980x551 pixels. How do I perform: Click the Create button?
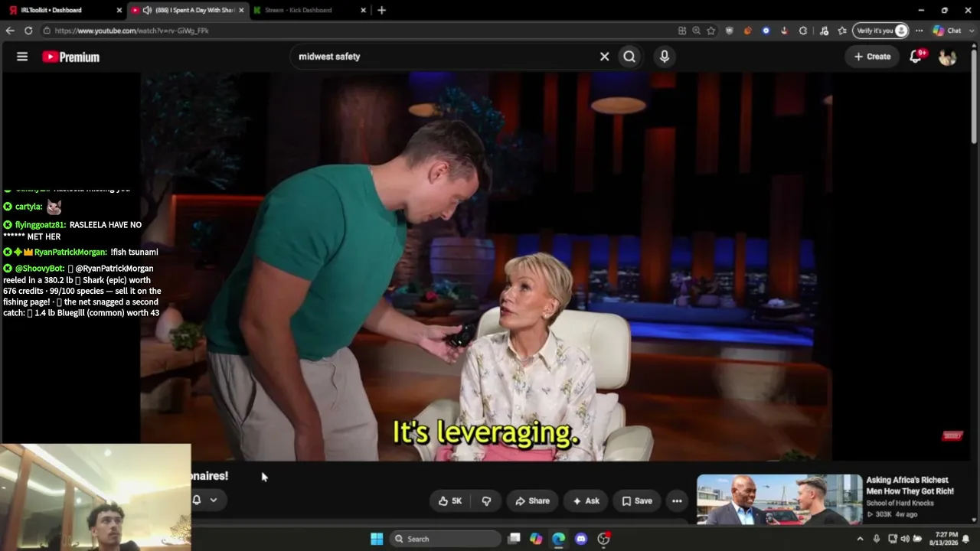click(x=872, y=57)
